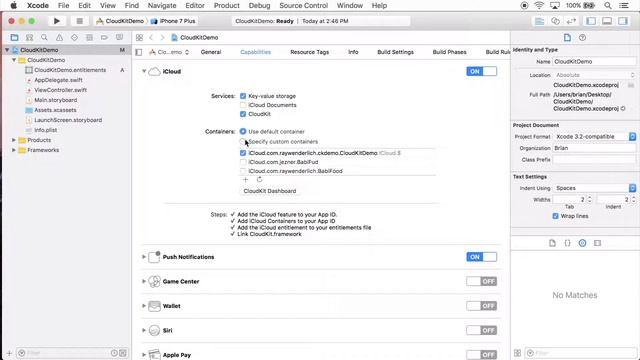Image resolution: width=640 pixels, height=360 pixels.
Task: Switch to the General tab
Action: tap(211, 52)
